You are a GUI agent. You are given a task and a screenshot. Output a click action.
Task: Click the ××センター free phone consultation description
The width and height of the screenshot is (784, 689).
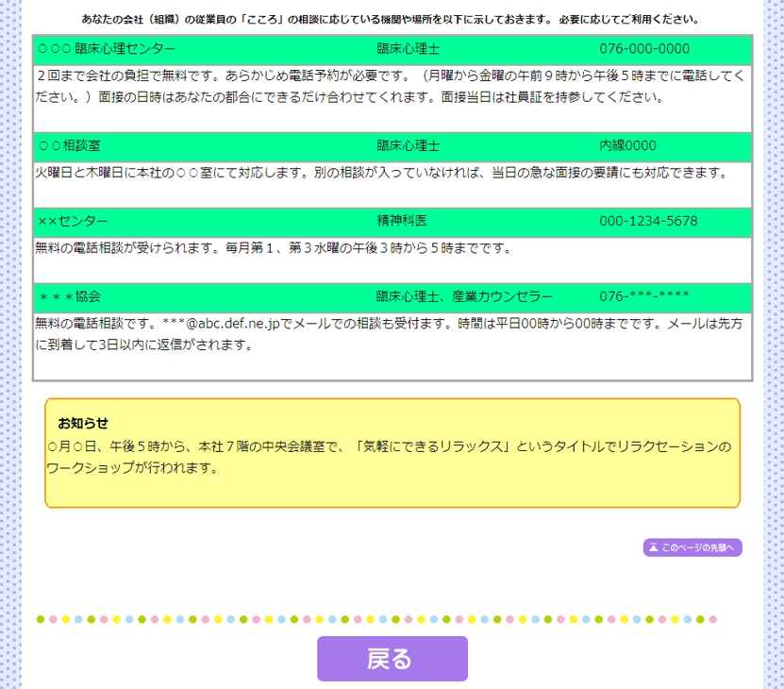click(273, 248)
